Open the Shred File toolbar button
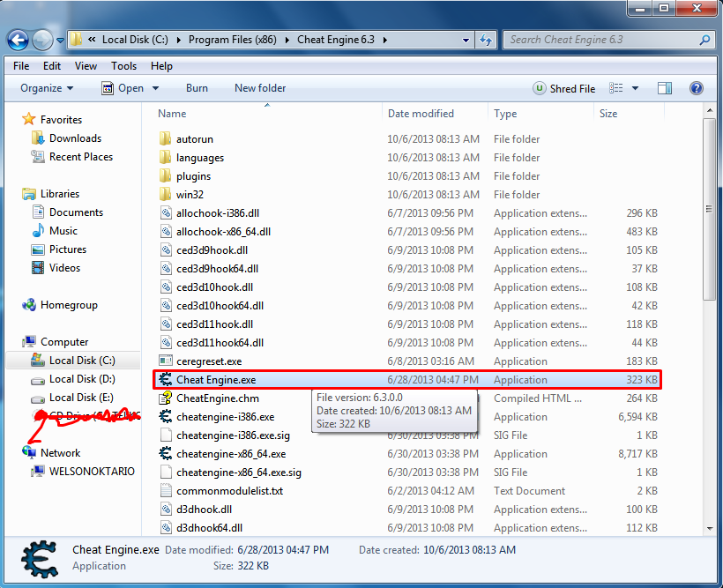 (564, 88)
